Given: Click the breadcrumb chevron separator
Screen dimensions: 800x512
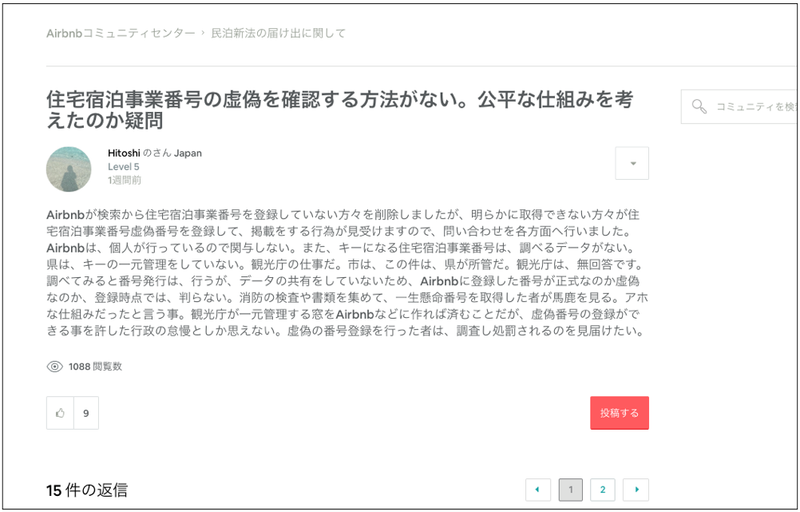Looking at the screenshot, I should [x=203, y=33].
